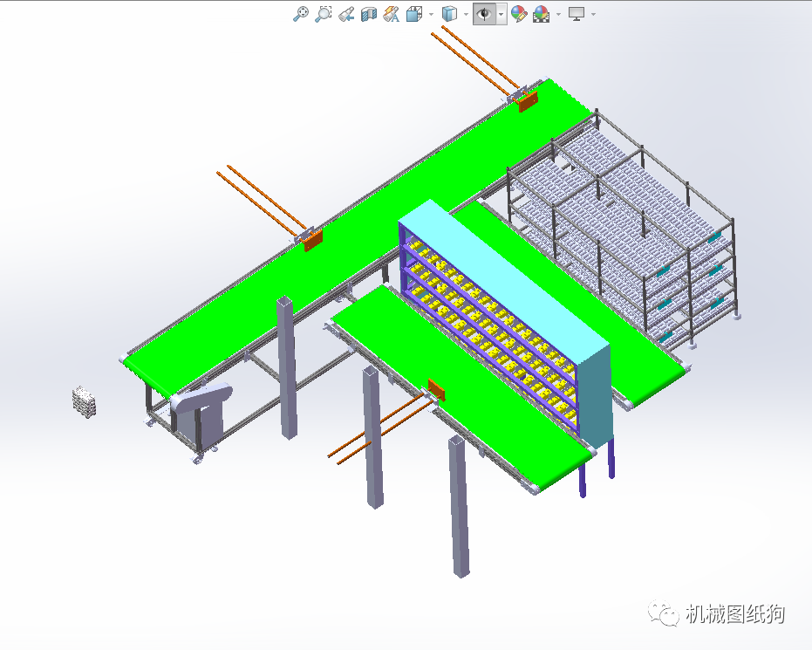Open the Apply Scene dropdown arrow
Viewport: 812px width, 650px height.
[558, 15]
